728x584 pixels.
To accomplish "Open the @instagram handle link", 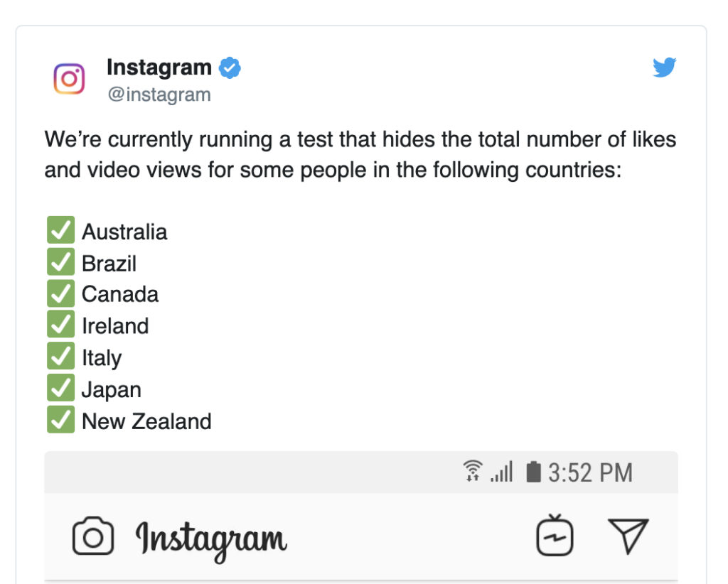I will point(159,94).
